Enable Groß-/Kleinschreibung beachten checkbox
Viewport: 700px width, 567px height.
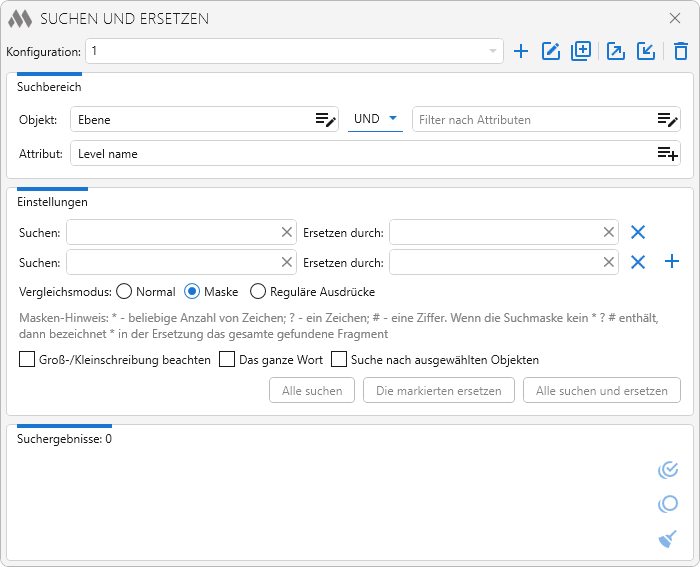[x=27, y=359]
